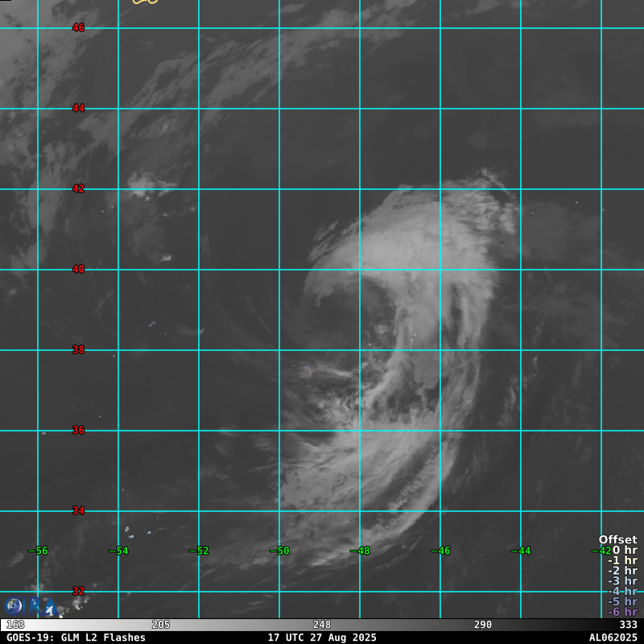644x644 pixels.
Task: Click the CIRA logo in bottom-left corner
Action: click(14, 606)
